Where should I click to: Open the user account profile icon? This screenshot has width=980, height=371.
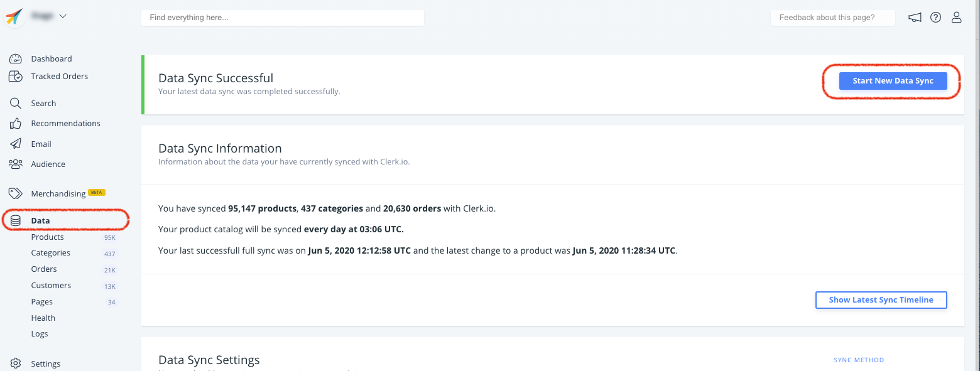coord(957,18)
